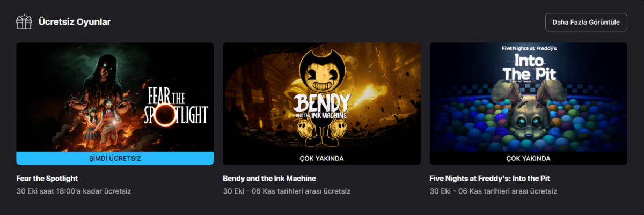The image size is (644, 215).
Task: Open the Ücretsiz Oyunlar section heading
Action: pos(75,22)
